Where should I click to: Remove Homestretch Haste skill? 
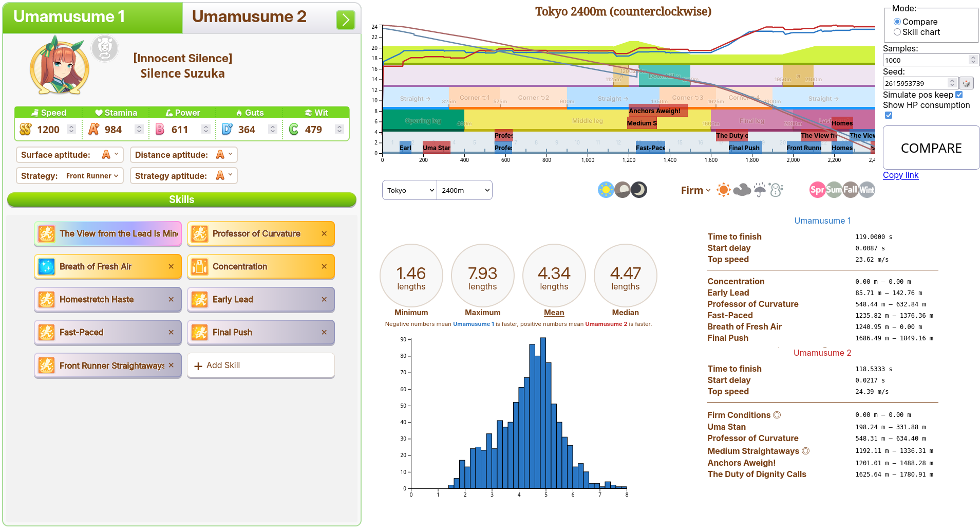[171, 299]
